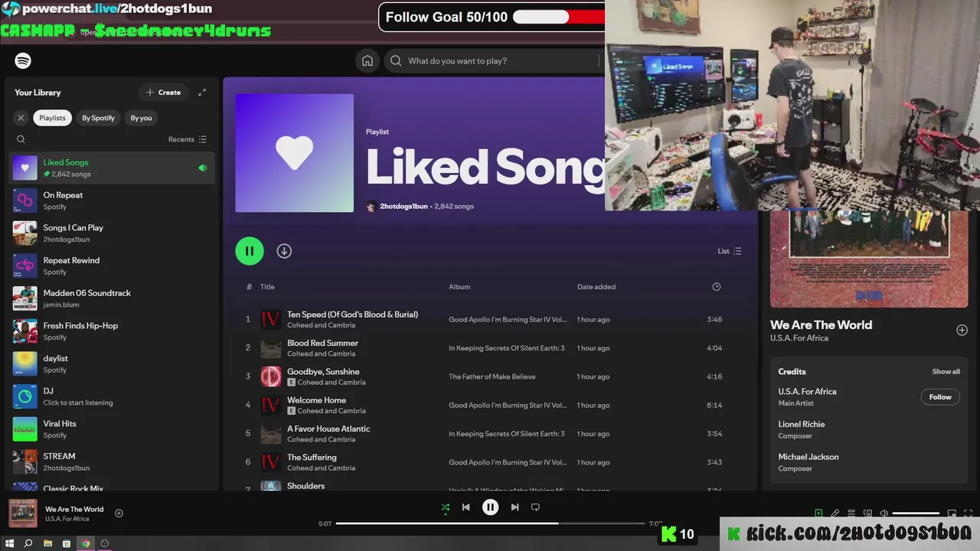
Task: Select Goodbye, Sunshine track title
Action: 323,372
